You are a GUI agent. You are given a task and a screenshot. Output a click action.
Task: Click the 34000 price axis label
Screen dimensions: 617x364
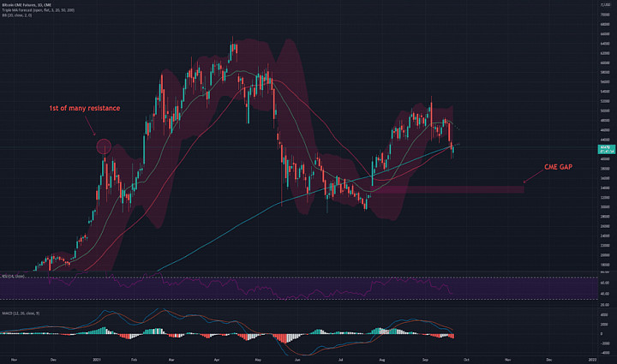point(605,188)
